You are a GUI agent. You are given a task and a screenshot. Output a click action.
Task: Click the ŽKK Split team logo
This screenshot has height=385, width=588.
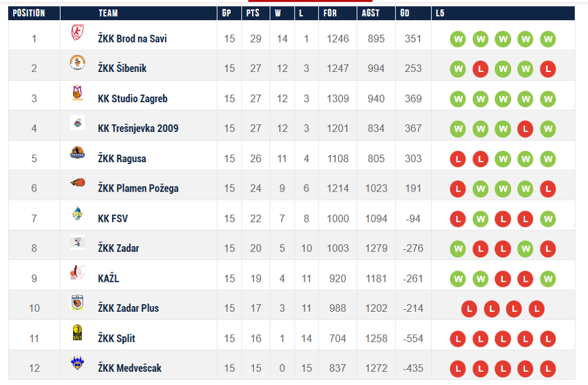coord(78,334)
